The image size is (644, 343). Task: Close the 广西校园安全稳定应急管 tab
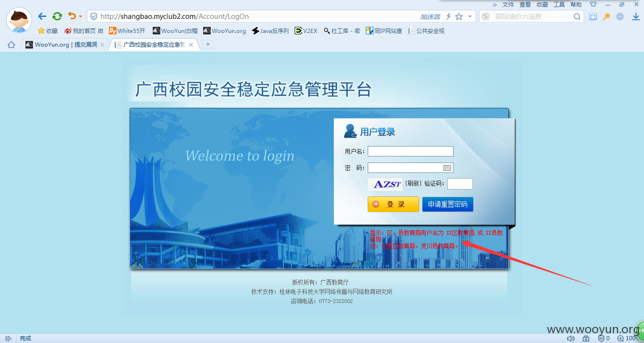(x=191, y=45)
